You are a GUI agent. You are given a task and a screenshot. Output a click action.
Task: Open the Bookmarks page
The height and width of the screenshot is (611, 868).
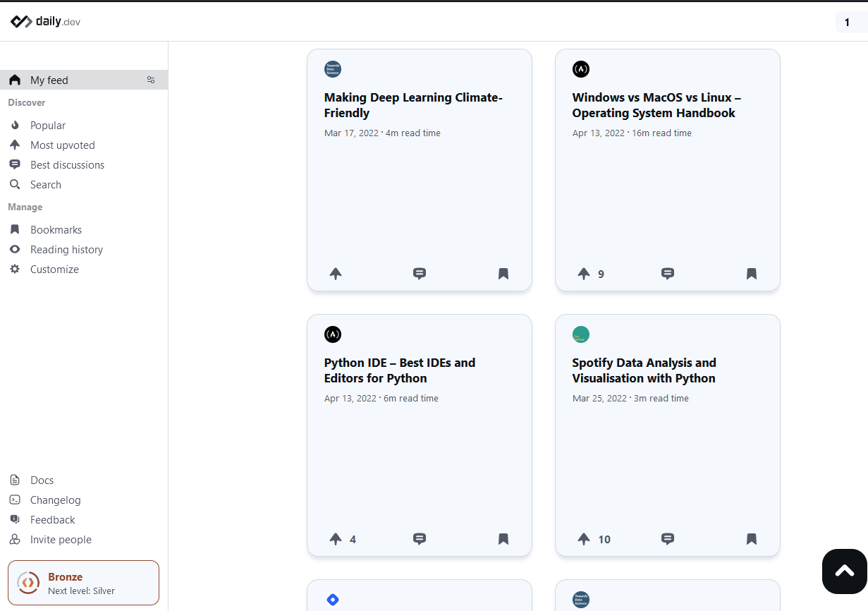56,230
